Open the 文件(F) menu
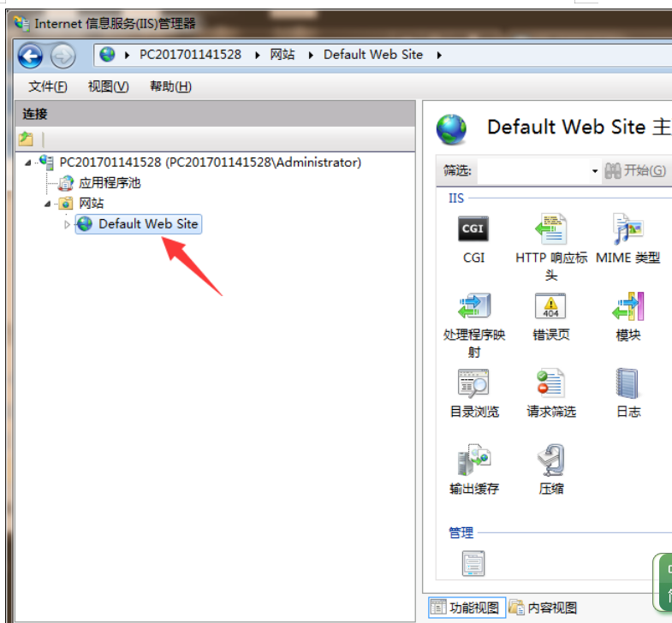 tap(48, 86)
